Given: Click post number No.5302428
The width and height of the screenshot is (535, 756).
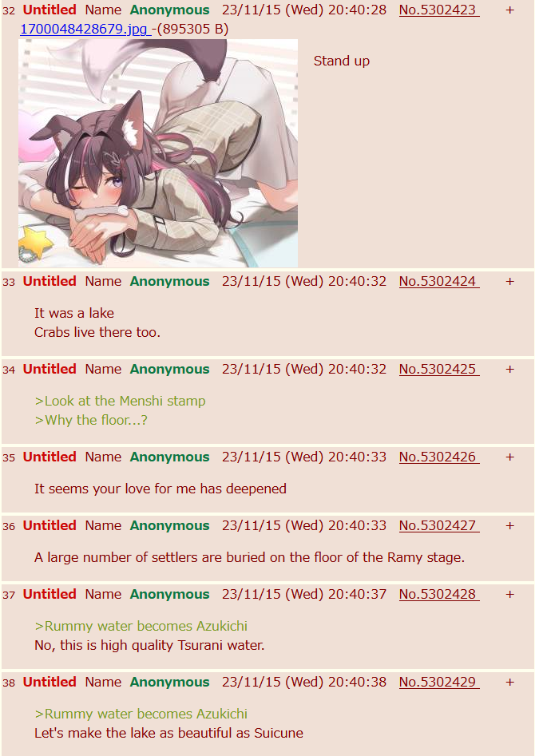Looking at the screenshot, I should [x=439, y=595].
